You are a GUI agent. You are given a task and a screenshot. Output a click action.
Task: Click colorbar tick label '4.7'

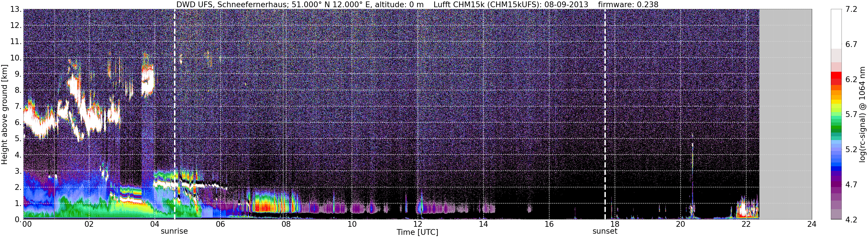(851, 184)
